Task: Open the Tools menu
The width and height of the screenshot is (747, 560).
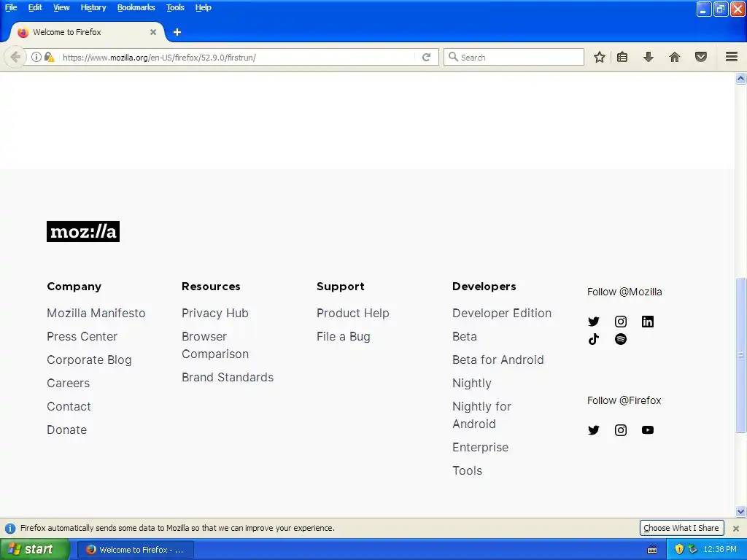Action: 175,7
